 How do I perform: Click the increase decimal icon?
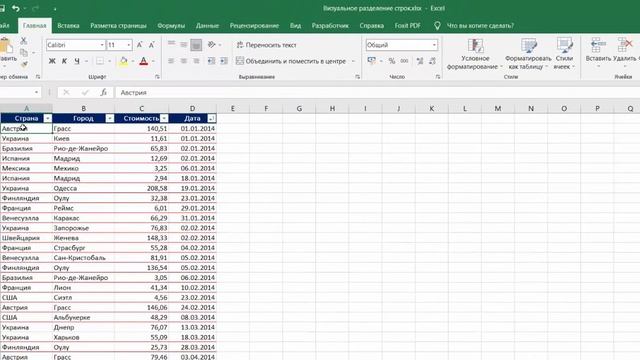click(420, 61)
